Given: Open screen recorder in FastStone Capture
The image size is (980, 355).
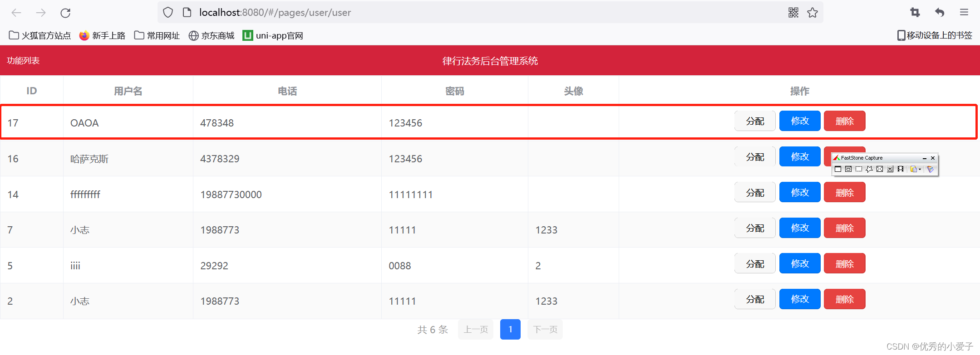Looking at the screenshot, I should [x=901, y=169].
